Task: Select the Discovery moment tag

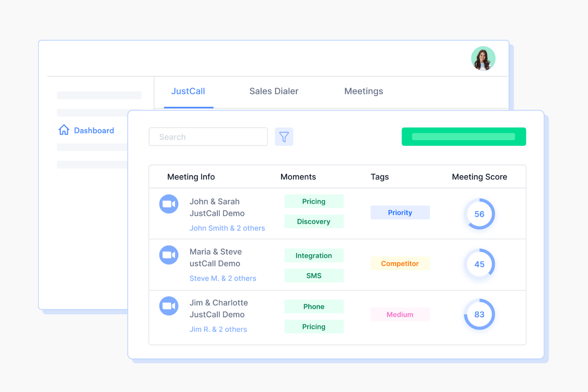Action: tap(314, 222)
